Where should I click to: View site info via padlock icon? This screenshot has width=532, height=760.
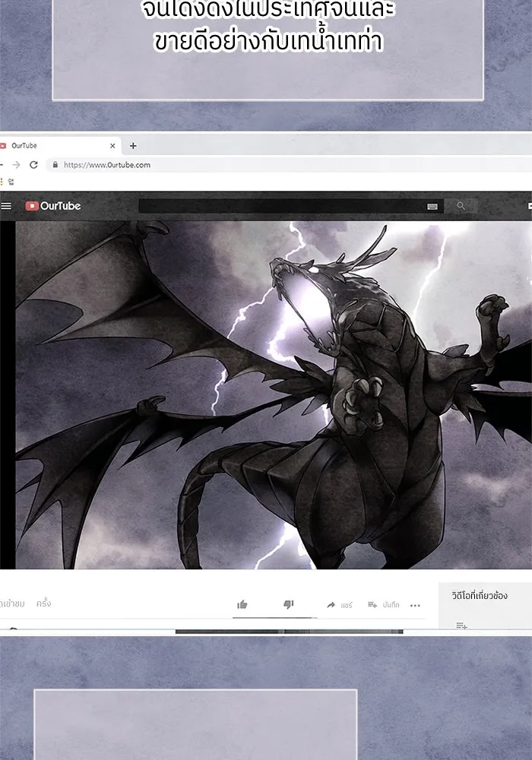[55, 165]
